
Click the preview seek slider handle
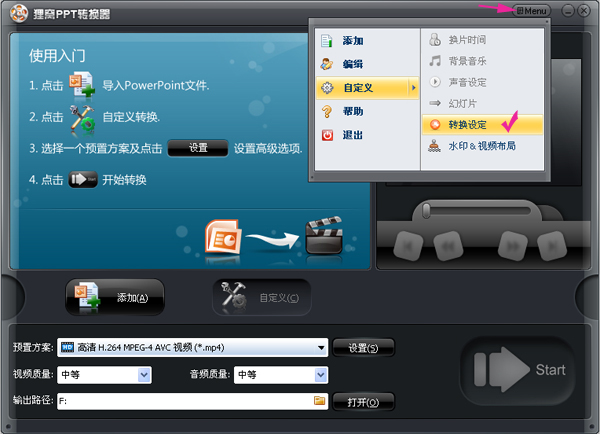[x=426, y=211]
